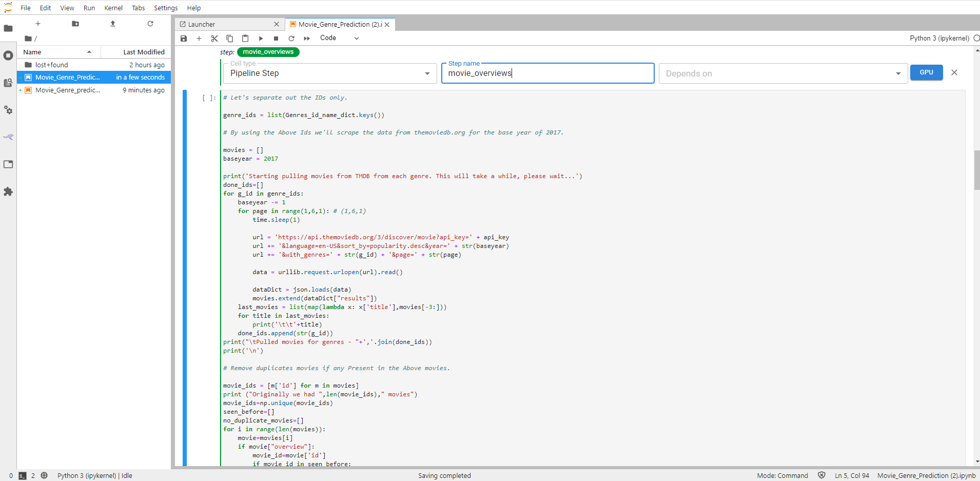Close the Kale cell metadata editor

click(954, 72)
